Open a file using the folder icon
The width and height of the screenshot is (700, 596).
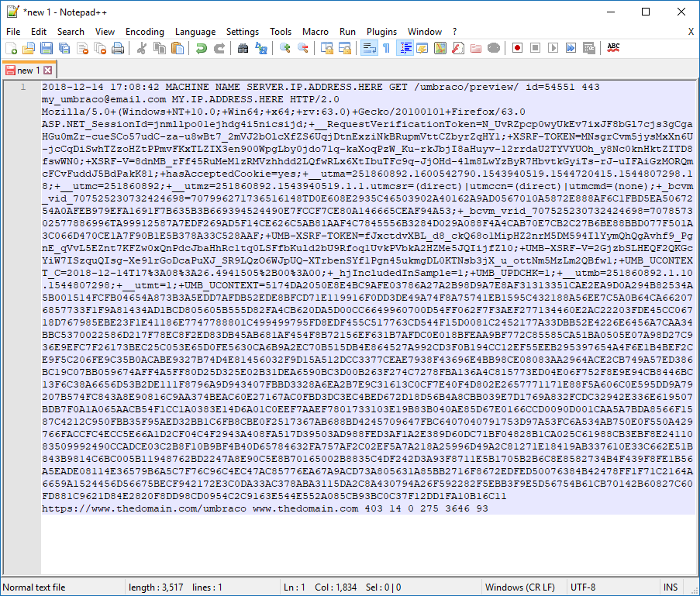tap(29, 48)
